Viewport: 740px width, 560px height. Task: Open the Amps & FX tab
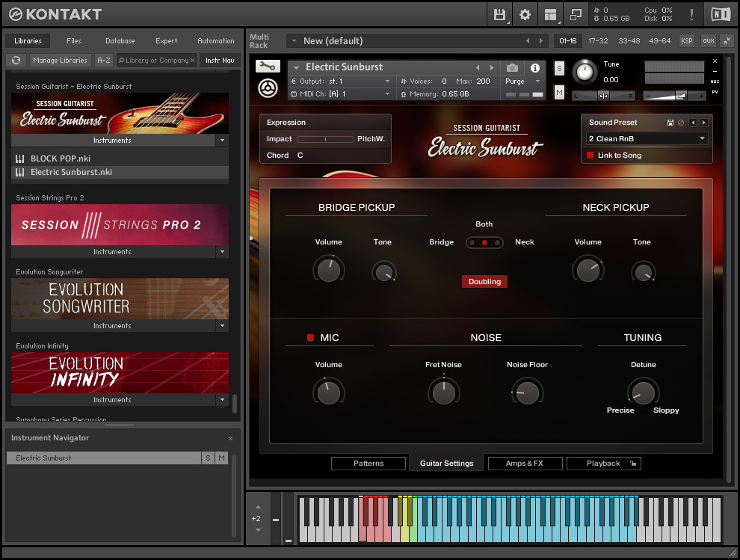[x=525, y=464]
